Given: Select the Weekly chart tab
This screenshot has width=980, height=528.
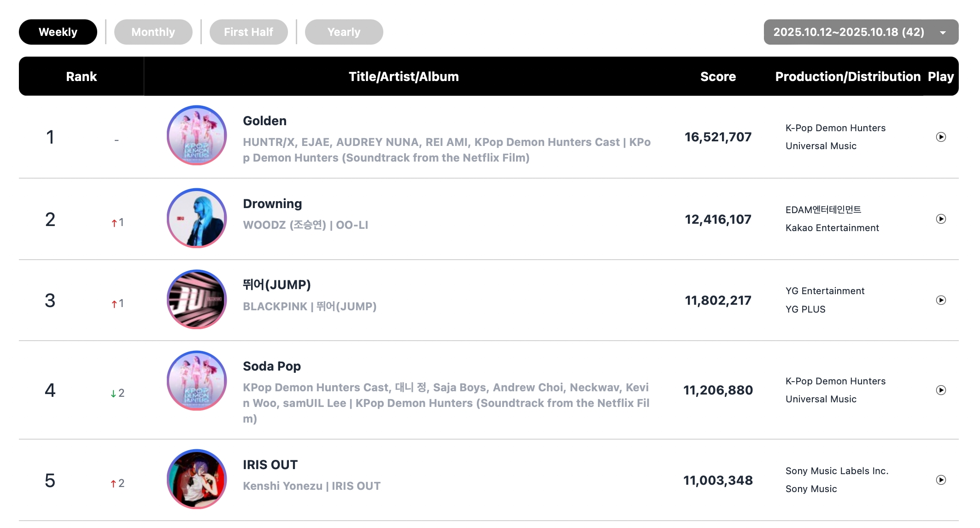Looking at the screenshot, I should [x=58, y=32].
